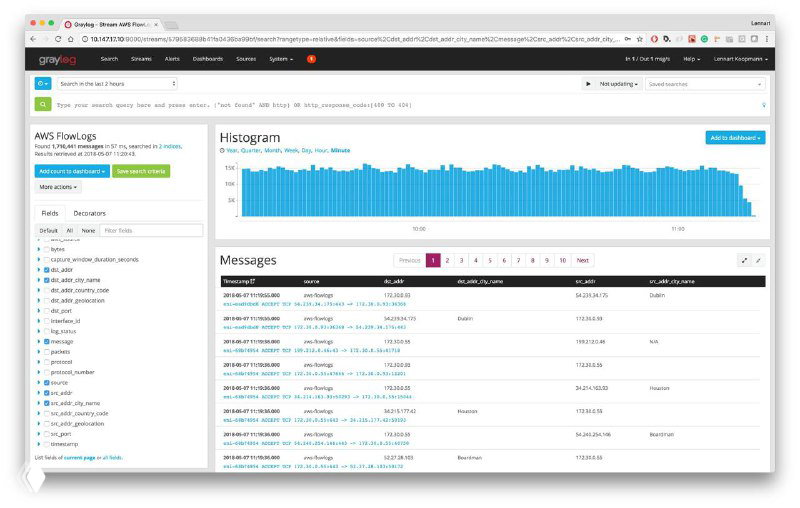Open a new browser tab
Image resolution: width=800 pixels, height=508 pixels.
(172, 25)
